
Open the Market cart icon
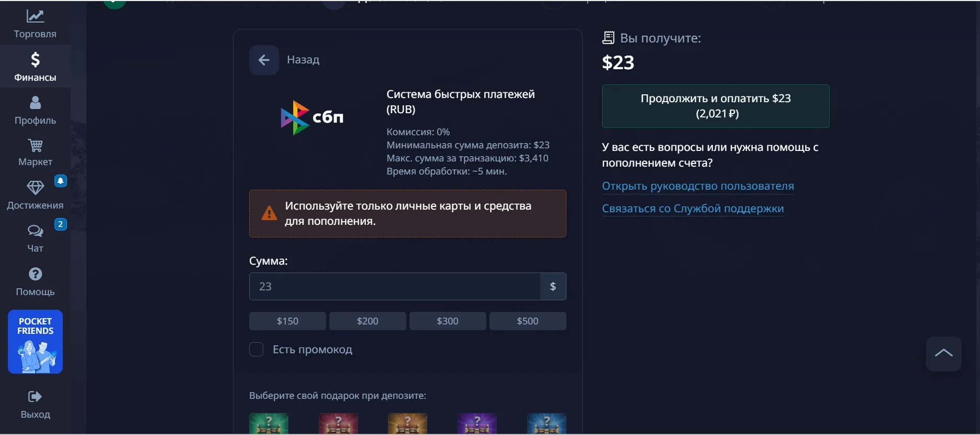tap(35, 145)
